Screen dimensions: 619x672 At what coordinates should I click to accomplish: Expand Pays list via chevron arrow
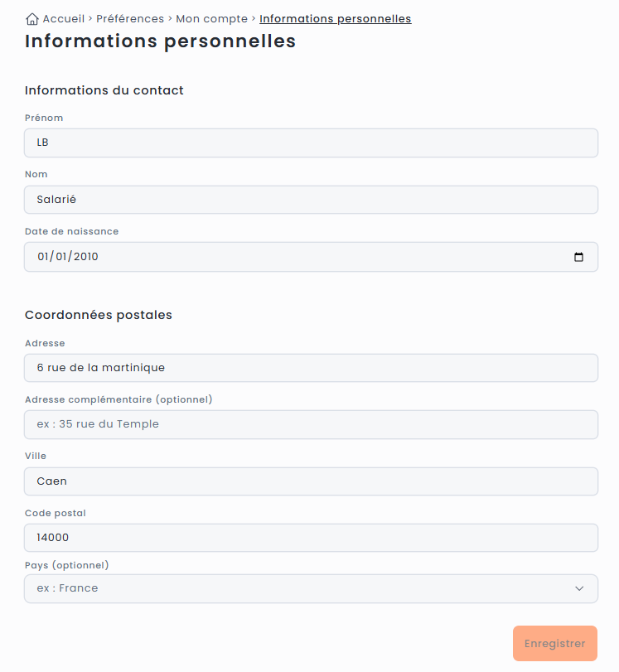pos(579,588)
